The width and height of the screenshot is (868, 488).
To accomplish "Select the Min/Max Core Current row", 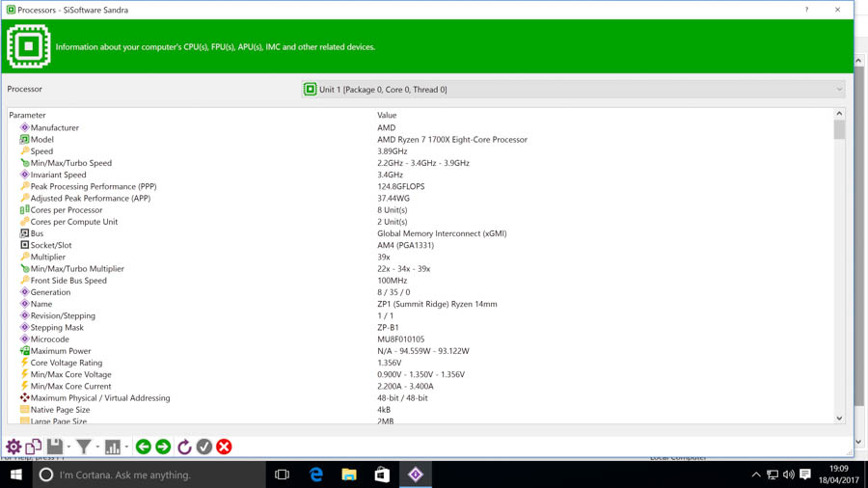I will [x=420, y=386].
